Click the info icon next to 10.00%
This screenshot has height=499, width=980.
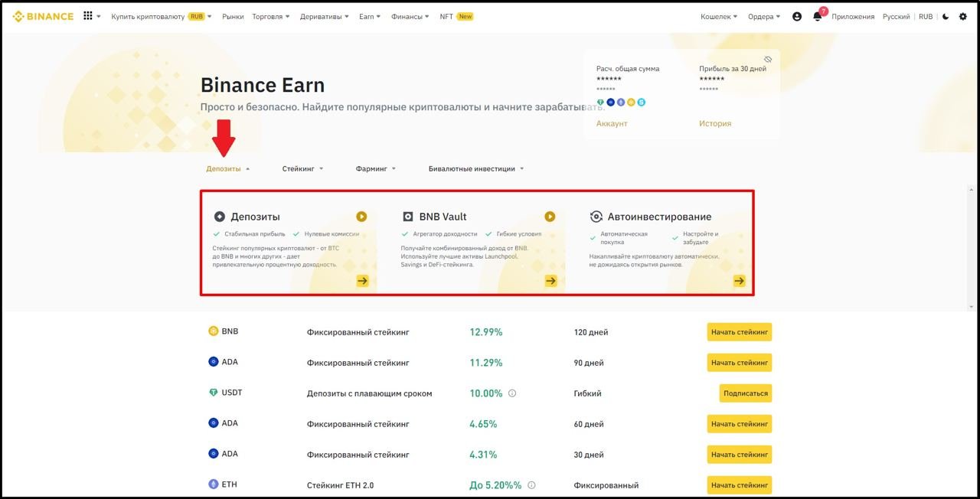point(512,393)
